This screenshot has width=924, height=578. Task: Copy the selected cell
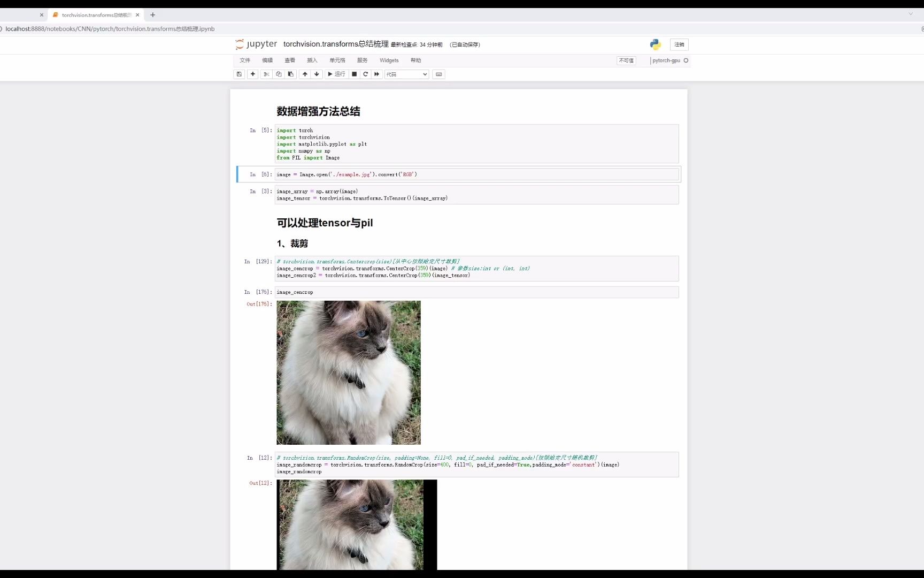point(279,74)
